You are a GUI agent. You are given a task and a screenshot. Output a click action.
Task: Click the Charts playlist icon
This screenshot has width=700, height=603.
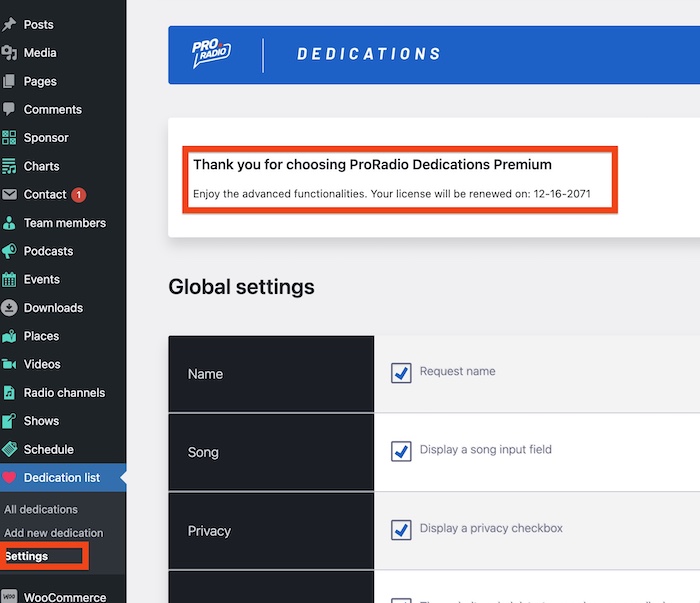point(9,166)
